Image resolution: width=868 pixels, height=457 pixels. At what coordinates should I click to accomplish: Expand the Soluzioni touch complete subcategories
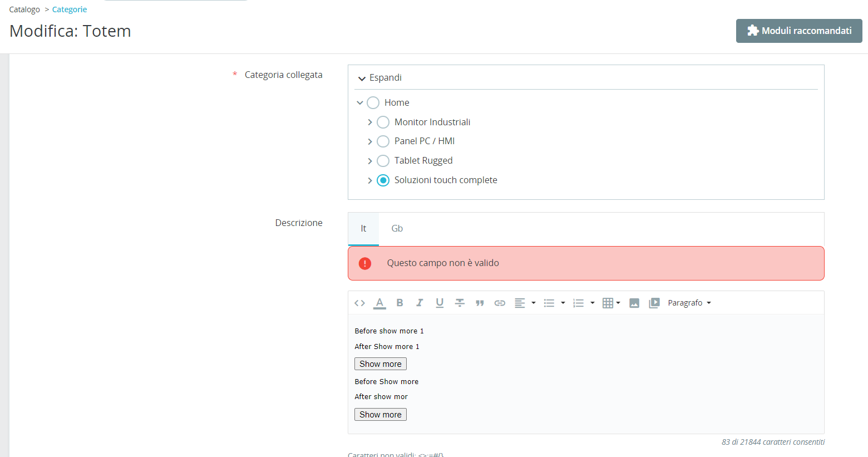pos(370,180)
